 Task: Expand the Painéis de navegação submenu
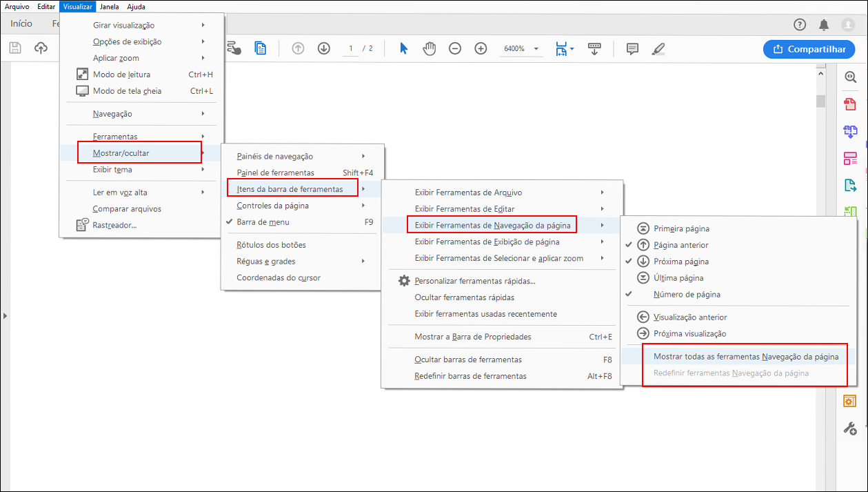(x=276, y=156)
